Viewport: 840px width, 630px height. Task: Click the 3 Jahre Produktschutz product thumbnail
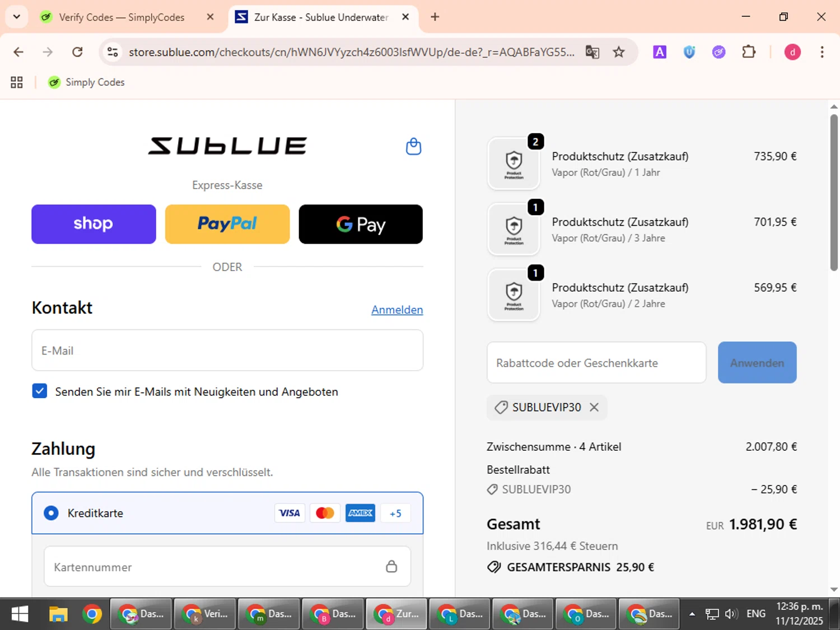514,229
